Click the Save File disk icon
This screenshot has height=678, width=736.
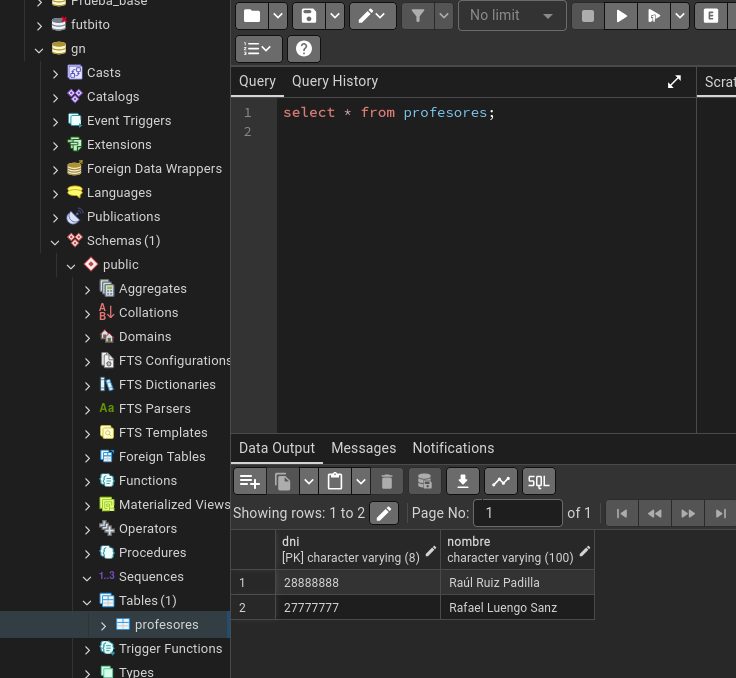point(308,16)
